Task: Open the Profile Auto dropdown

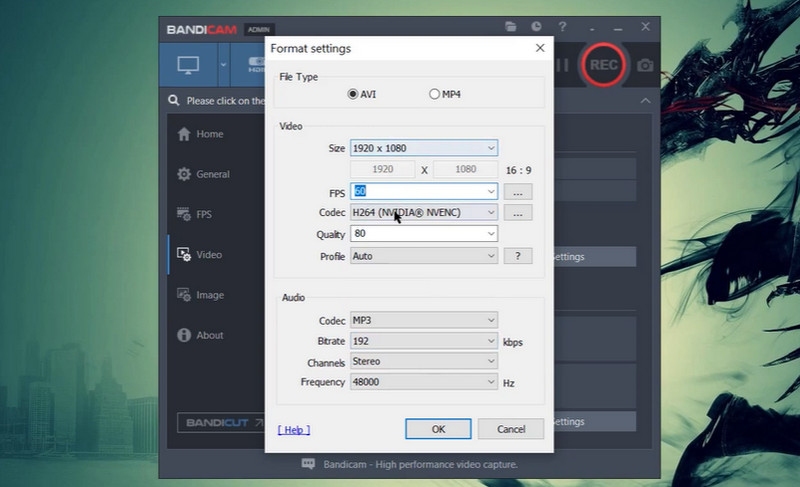Action: point(424,255)
